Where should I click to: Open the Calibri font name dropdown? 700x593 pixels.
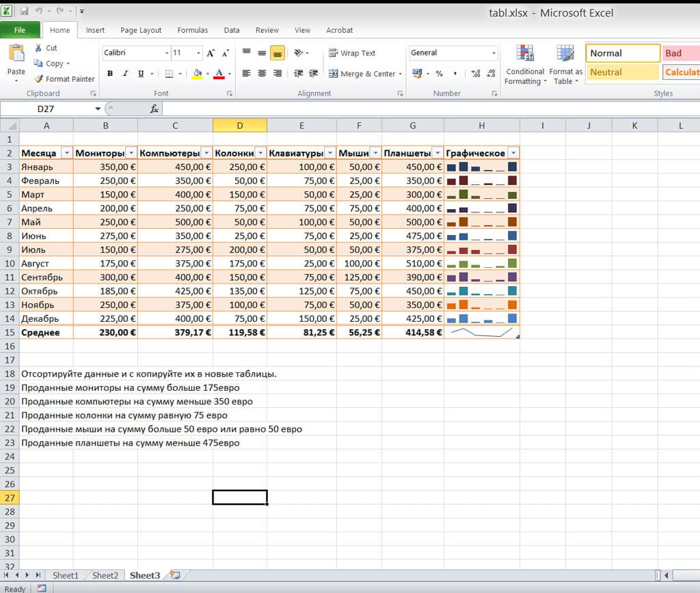167,53
